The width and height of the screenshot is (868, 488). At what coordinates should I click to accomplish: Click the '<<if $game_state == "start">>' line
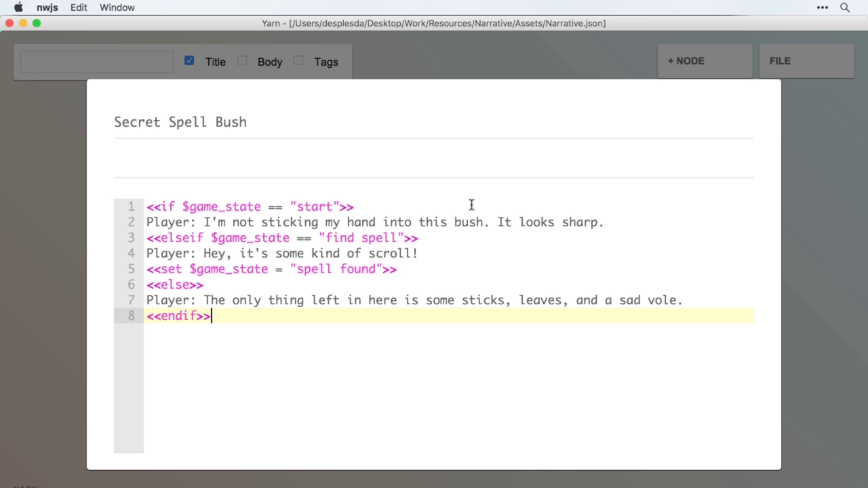pyautogui.click(x=250, y=207)
